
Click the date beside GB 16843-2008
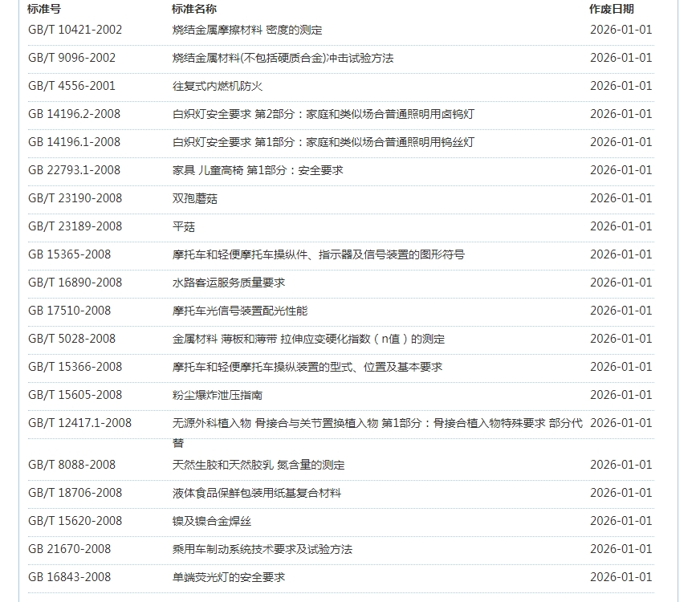(x=621, y=577)
